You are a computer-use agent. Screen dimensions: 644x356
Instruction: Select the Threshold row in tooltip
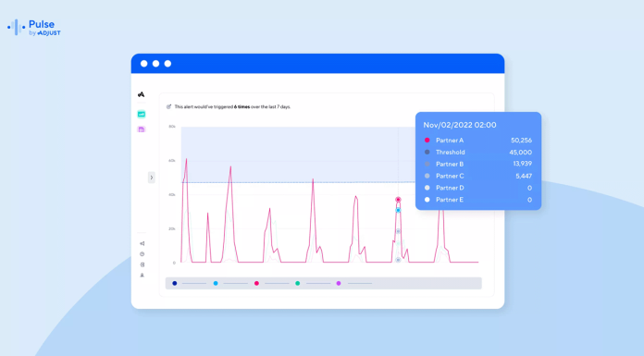pos(478,153)
